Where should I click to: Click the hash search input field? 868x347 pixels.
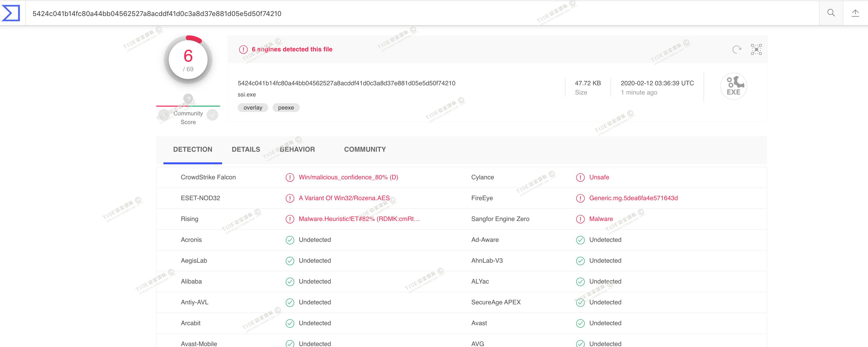tap(404, 14)
